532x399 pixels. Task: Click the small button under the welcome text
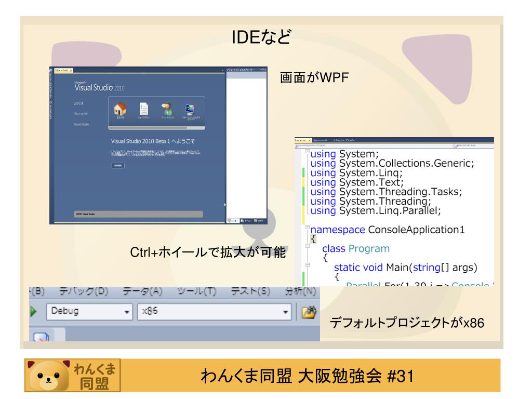118,166
